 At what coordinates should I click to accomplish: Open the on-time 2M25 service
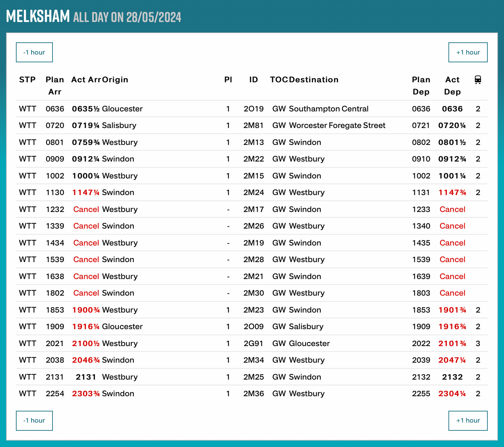click(x=253, y=377)
